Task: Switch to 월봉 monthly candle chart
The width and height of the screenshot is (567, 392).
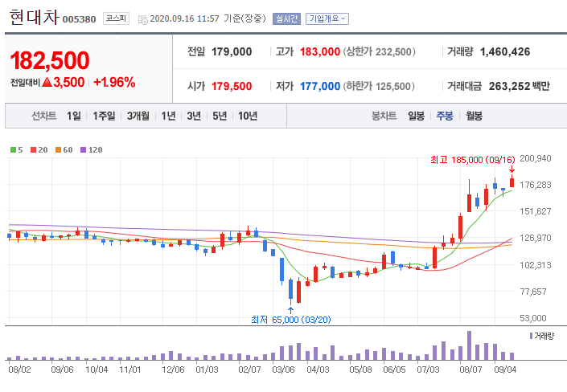Action: 474,116
